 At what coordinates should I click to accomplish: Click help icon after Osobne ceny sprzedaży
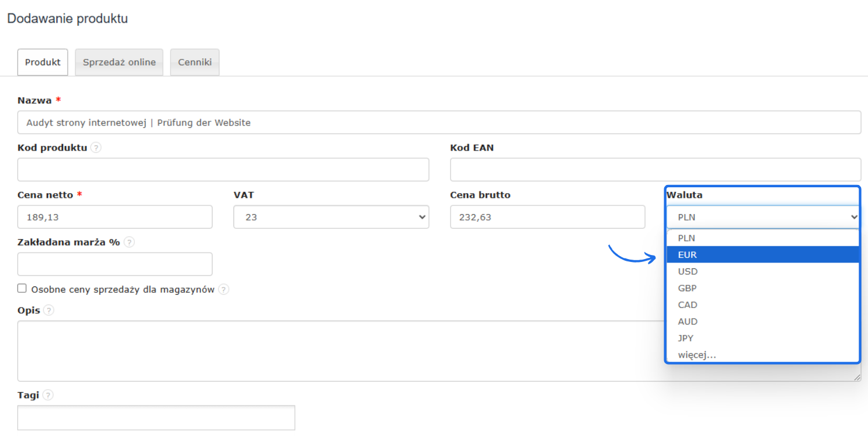224,289
